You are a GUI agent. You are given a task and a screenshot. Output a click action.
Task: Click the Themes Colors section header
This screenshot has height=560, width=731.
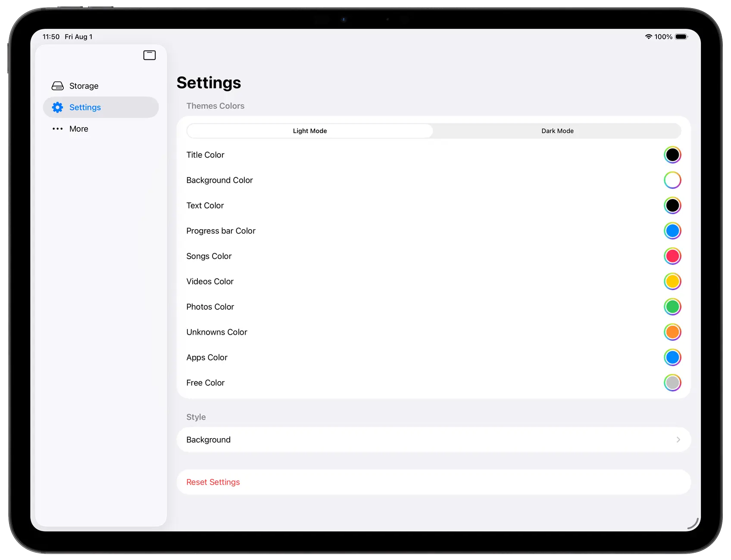click(215, 106)
